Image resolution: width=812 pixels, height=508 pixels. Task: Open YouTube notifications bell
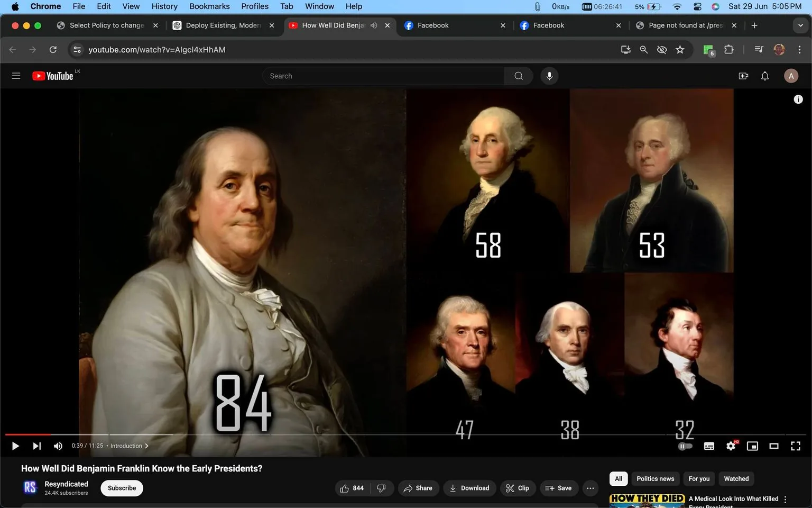click(x=764, y=76)
